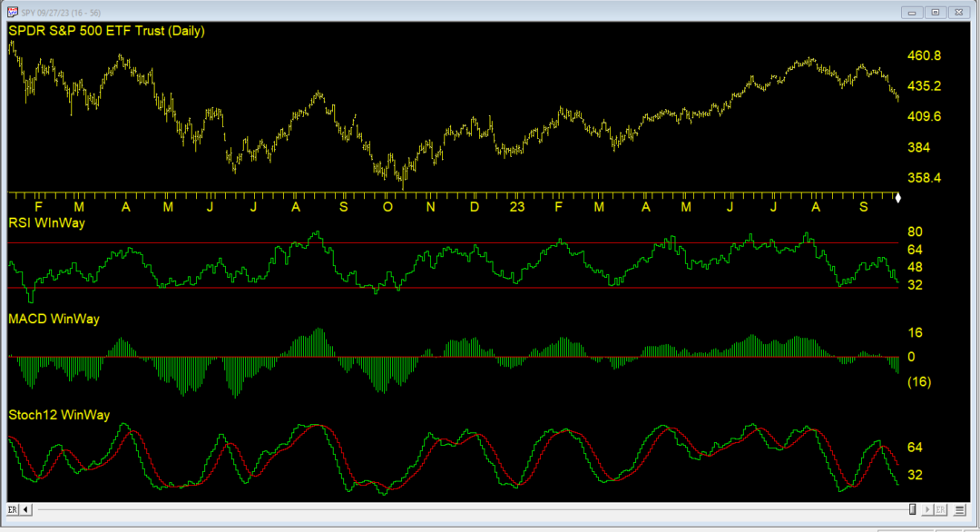Select the grayed ER icon at bottom-right
Viewport: 980px width, 532px height.
click(941, 510)
